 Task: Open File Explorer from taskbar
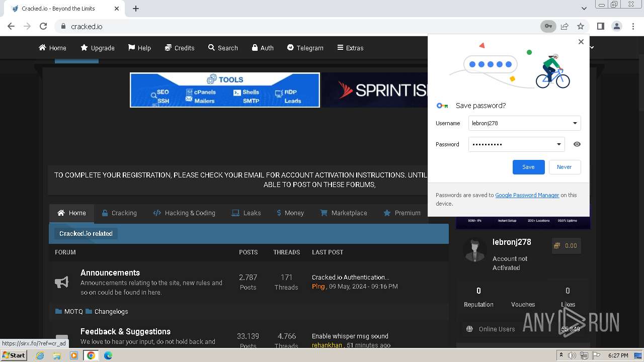pos(57,355)
